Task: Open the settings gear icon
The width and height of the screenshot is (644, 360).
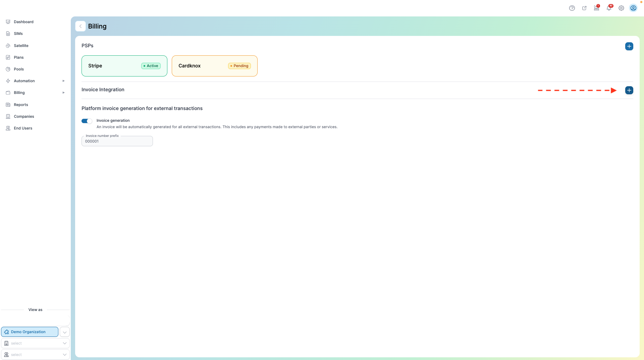Action: [x=621, y=8]
